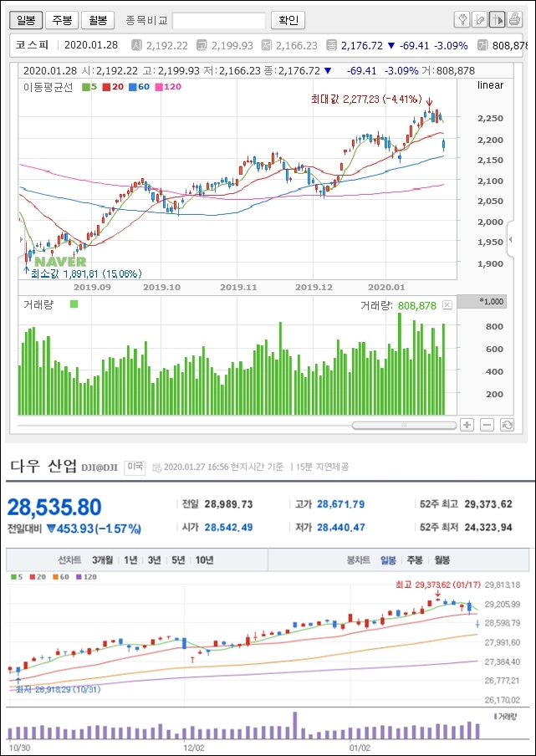This screenshot has height=756, width=536.
Task: Select the 일봉 daily candle button
Action: pos(26,20)
